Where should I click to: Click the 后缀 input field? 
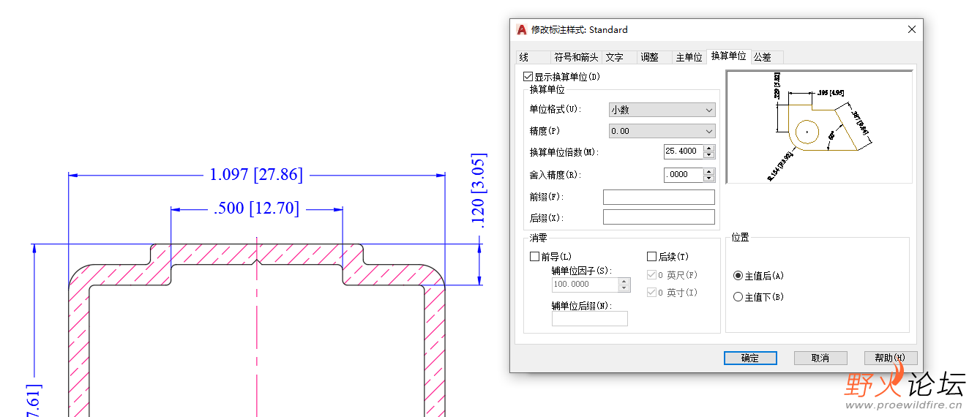[659, 217]
